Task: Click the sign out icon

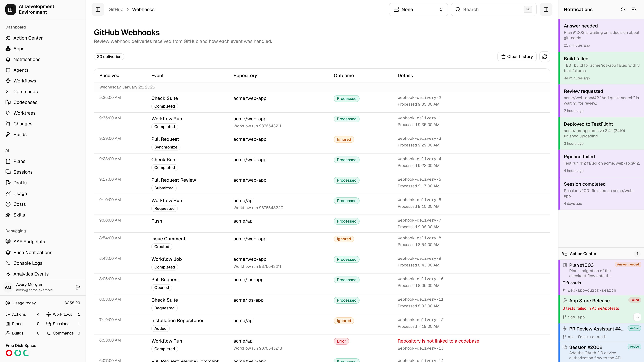Action: pos(78,287)
